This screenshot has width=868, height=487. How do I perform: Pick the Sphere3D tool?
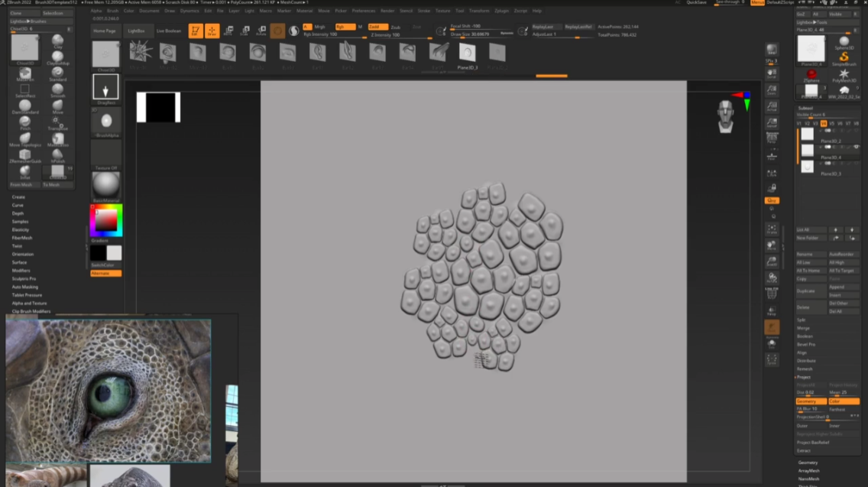click(x=844, y=43)
